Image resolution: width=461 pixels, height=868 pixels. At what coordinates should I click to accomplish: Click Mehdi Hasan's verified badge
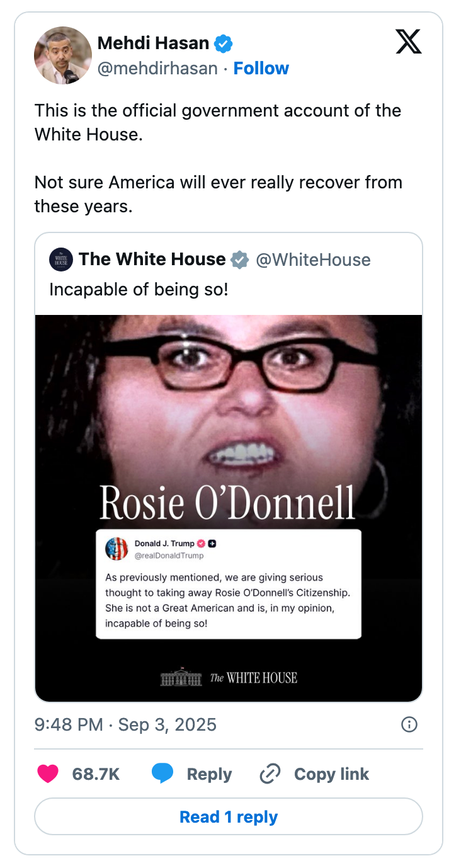click(222, 43)
